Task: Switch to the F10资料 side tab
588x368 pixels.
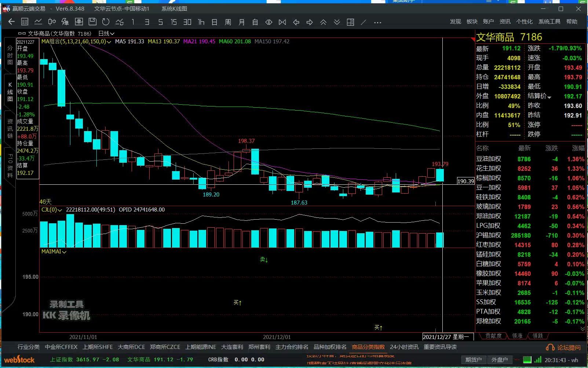Action: tap(10, 166)
